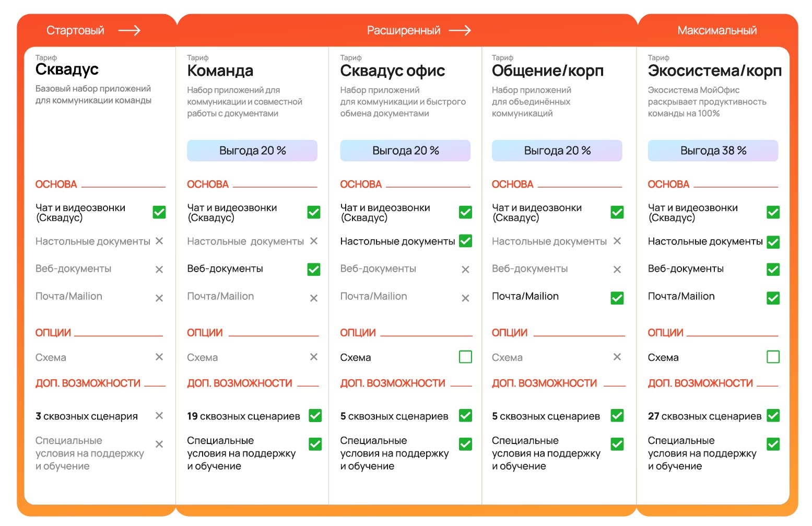The height and width of the screenshot is (526, 812).
Task: Click the Сквадус офис plan heading
Action: coord(392,71)
